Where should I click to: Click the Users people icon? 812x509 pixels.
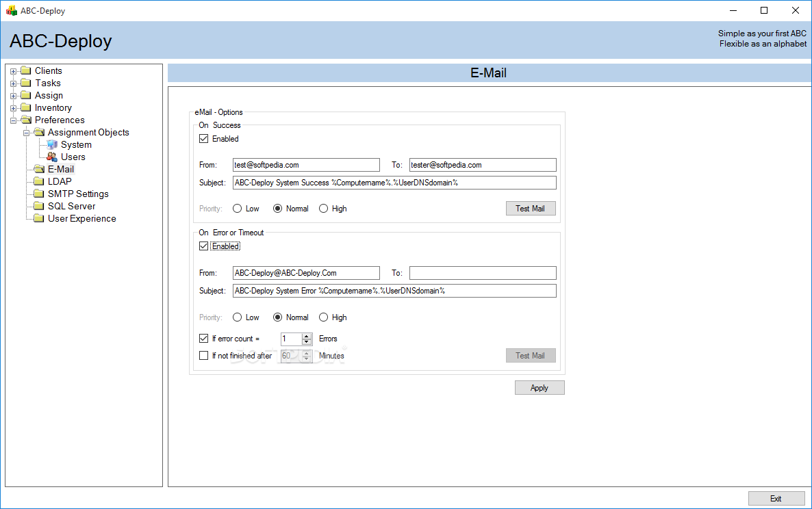tap(52, 157)
